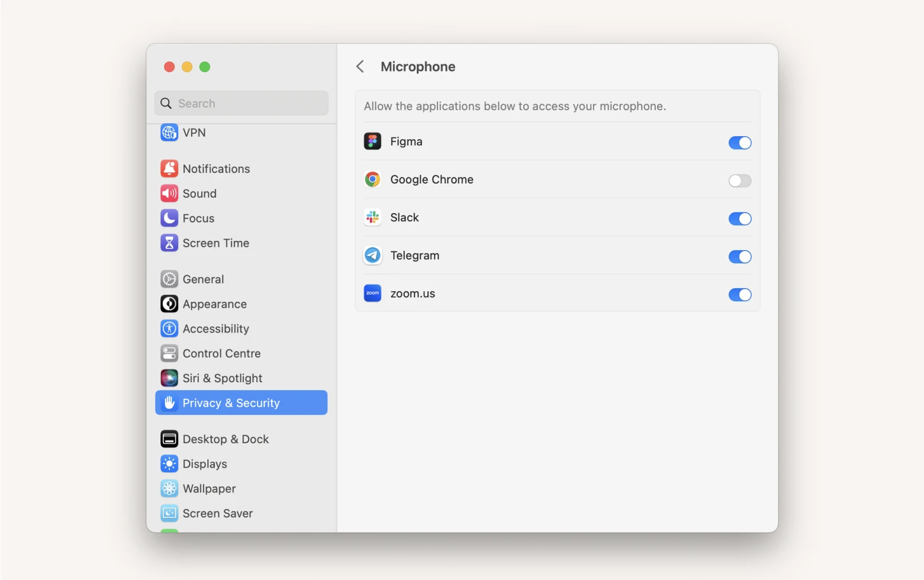Disable microphone access for Figma
This screenshot has height=580, width=924.
pos(740,143)
